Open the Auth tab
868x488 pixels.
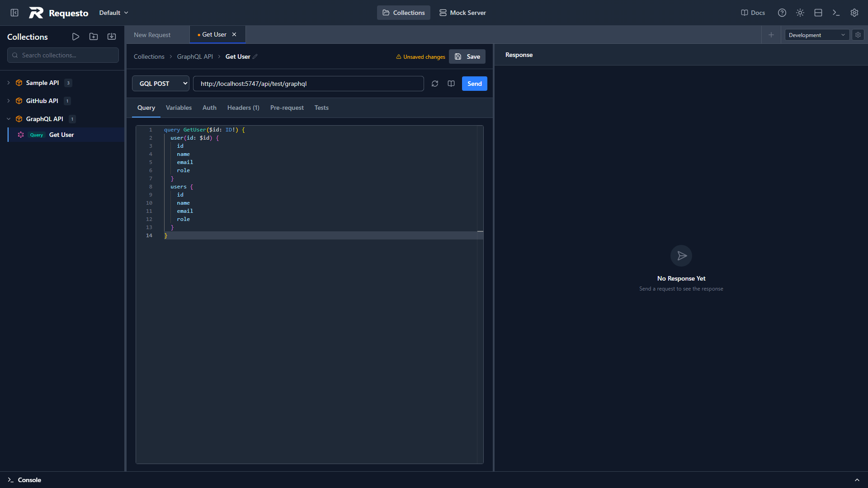(x=209, y=108)
